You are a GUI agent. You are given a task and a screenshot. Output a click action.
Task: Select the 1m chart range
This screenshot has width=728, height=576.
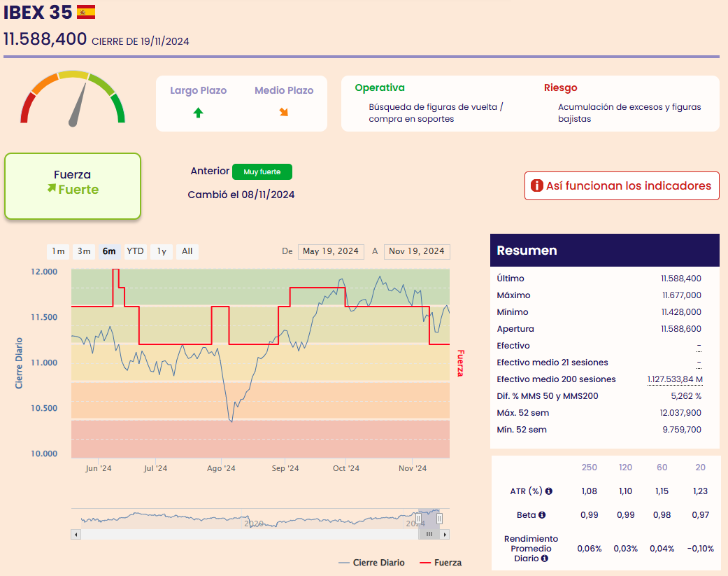[x=58, y=251]
